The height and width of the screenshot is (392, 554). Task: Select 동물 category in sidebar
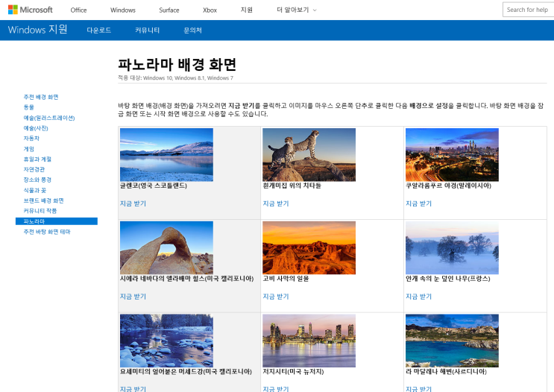tap(29, 107)
